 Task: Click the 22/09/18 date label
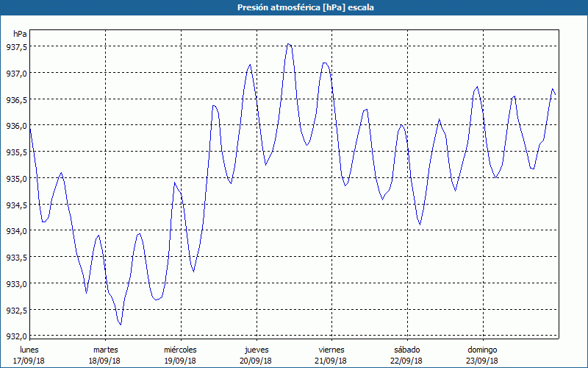pyautogui.click(x=406, y=361)
